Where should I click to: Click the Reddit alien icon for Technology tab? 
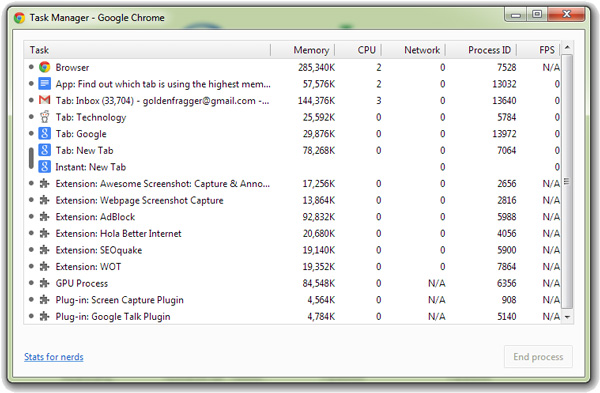(x=44, y=117)
